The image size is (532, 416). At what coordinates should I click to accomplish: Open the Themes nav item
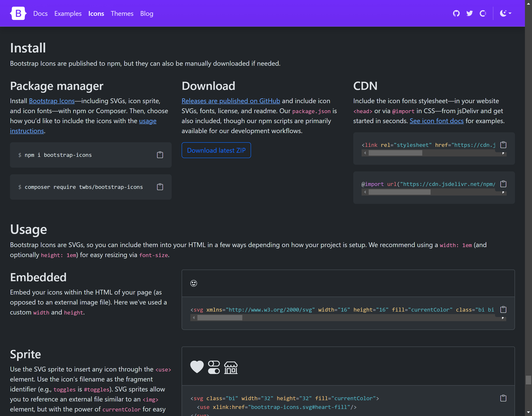122,13
